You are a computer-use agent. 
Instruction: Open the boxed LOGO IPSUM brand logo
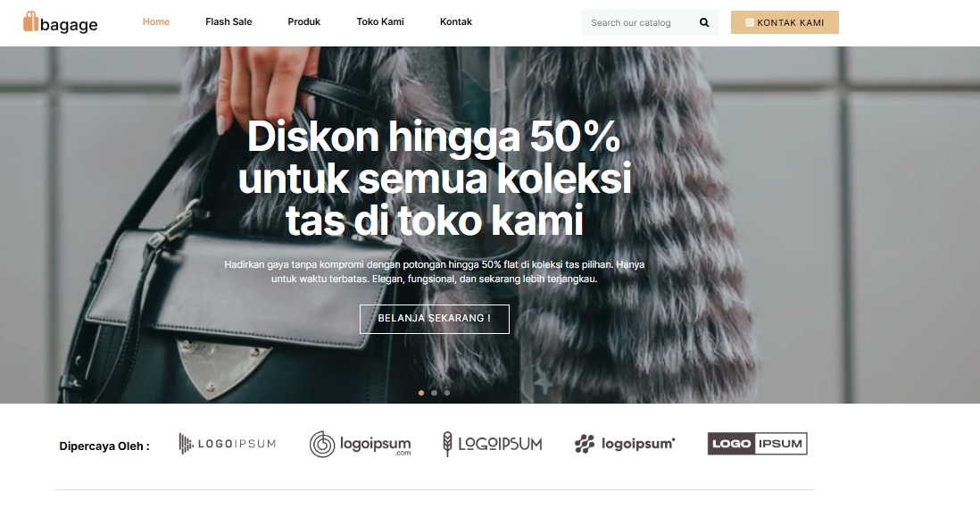click(x=758, y=443)
